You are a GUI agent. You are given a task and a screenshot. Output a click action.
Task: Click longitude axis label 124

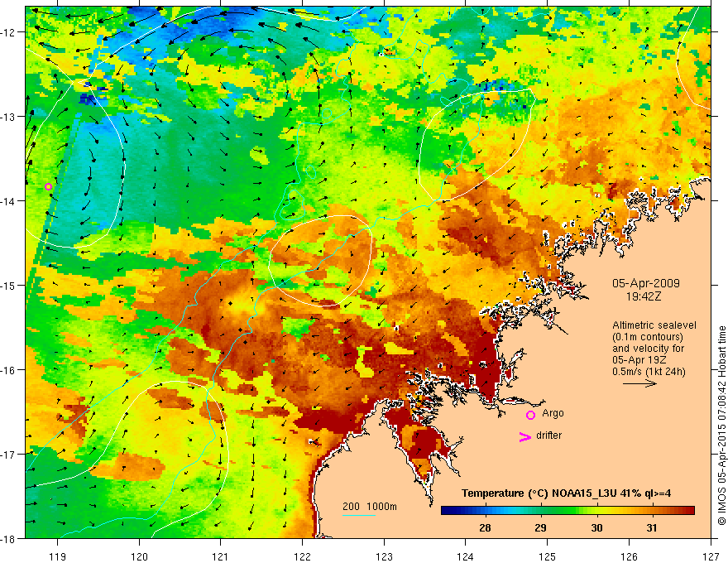(466, 556)
